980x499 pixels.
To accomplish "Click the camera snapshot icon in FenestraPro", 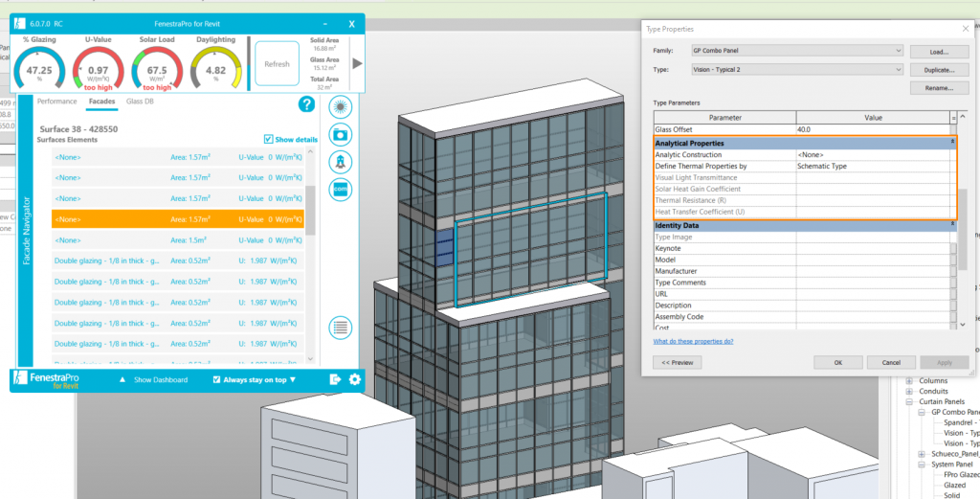I will (340, 134).
